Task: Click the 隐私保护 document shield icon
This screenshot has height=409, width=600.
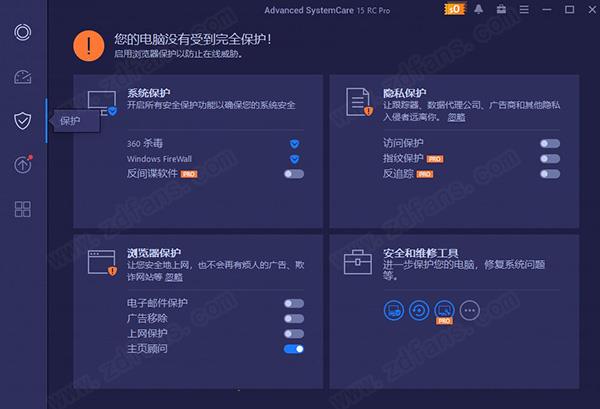Action: pyautogui.click(x=359, y=102)
